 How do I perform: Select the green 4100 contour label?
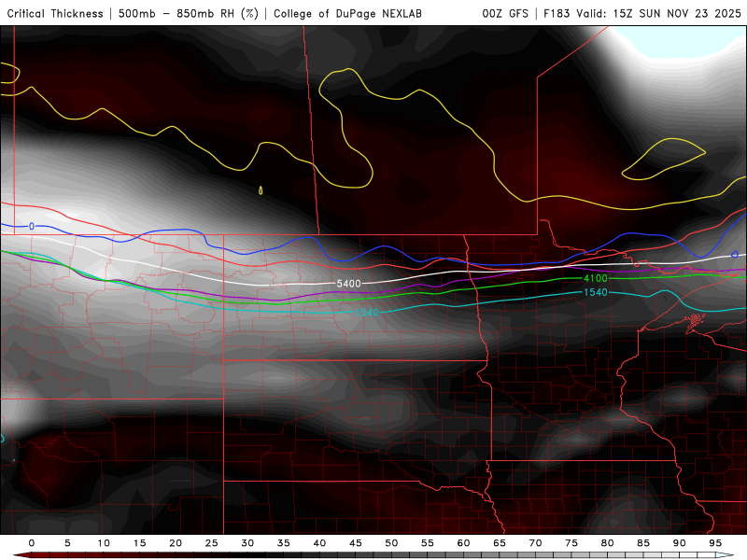(x=596, y=278)
